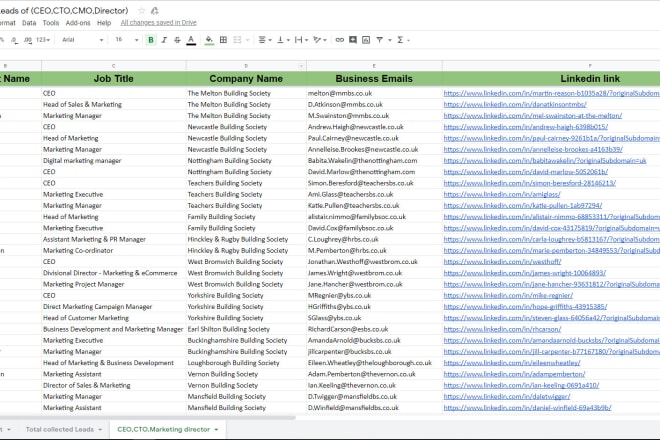Open text wrapping options

pos(301,40)
